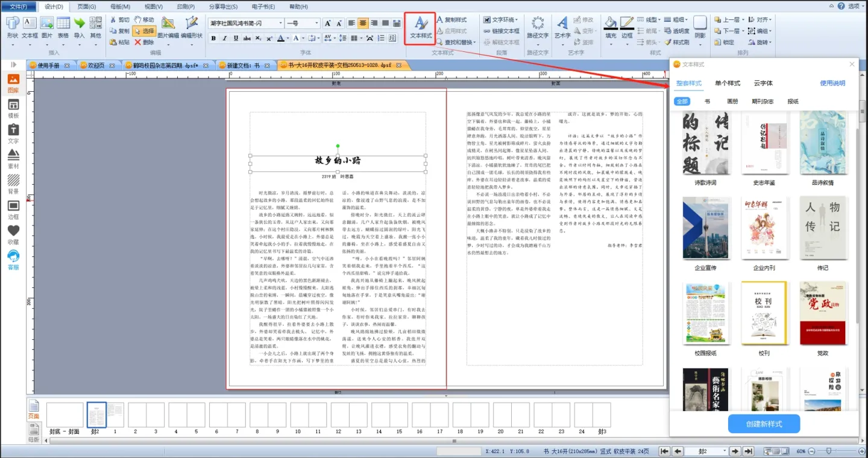Select the 路径文字 path text tool
This screenshot has height=458, width=868.
(537, 28)
